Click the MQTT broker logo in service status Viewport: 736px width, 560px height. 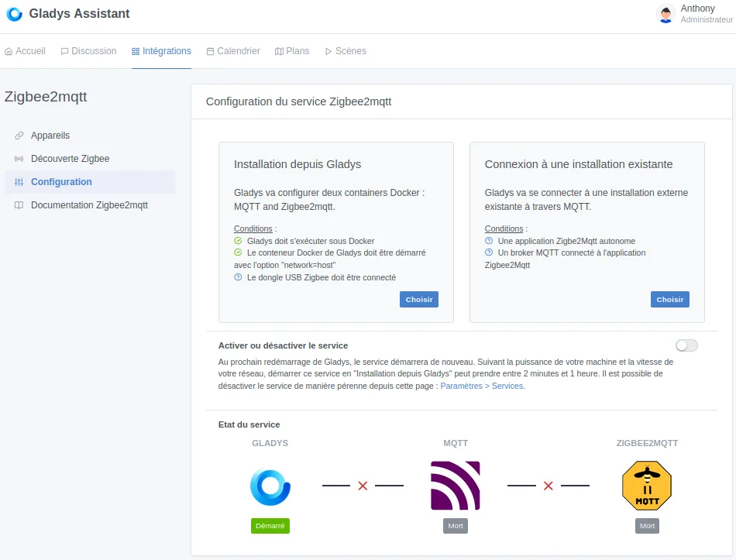point(455,485)
